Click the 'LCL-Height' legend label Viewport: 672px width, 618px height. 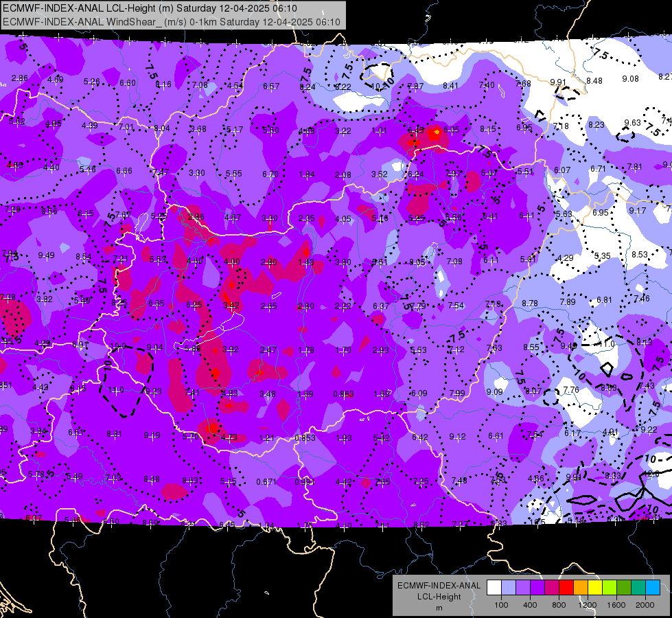[439, 597]
